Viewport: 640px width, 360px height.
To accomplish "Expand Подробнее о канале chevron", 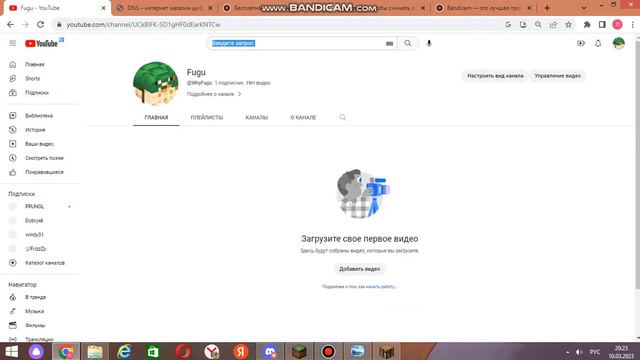I will 240,94.
